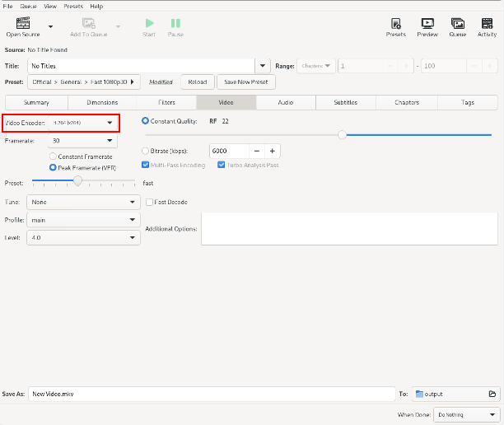Increase bitrate with the plus button
Viewport: 504px width, 425px height.
click(273, 151)
